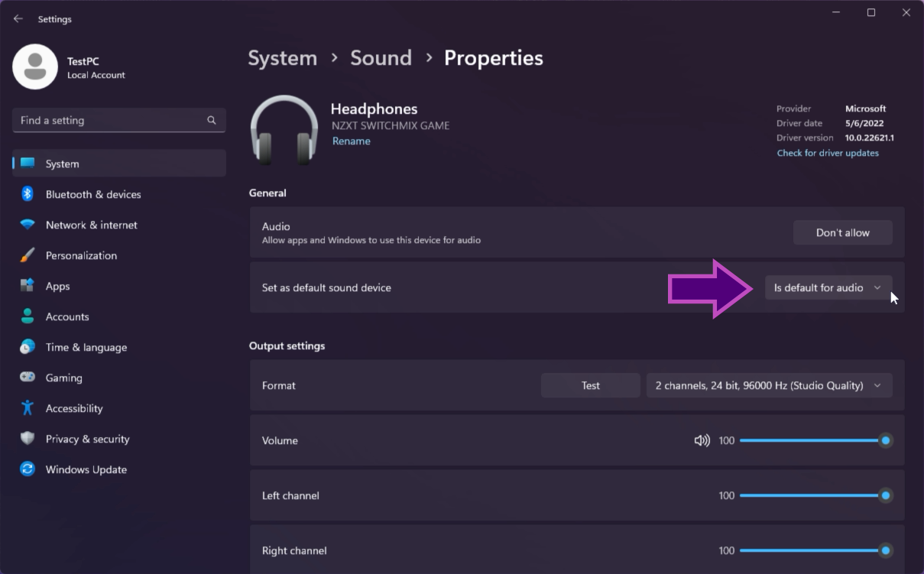Open Accessibility settings
This screenshot has height=574, width=924.
coord(119,408)
